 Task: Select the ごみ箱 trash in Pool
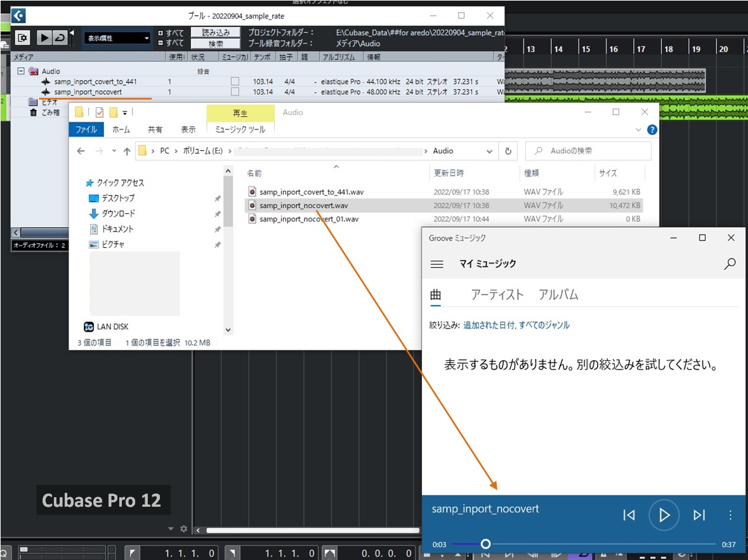coord(45,113)
